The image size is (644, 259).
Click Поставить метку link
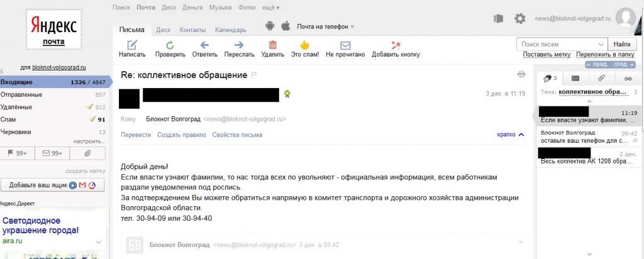547,55
